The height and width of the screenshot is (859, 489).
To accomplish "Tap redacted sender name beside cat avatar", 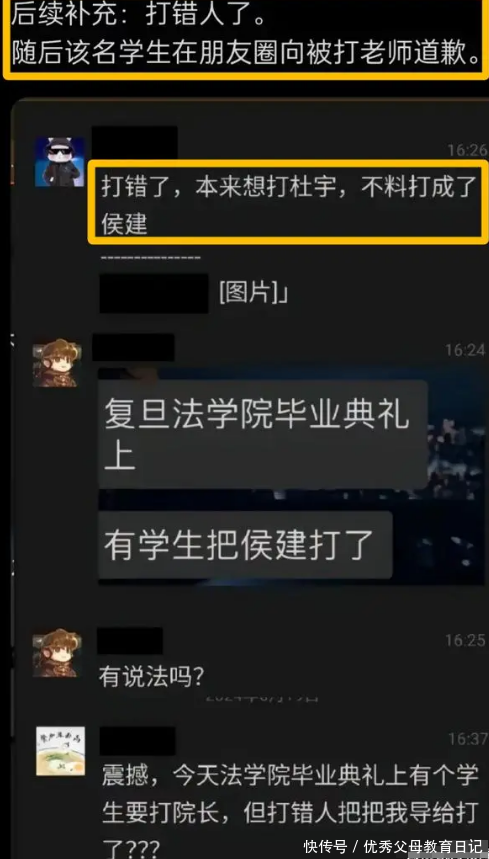I will tap(134, 142).
